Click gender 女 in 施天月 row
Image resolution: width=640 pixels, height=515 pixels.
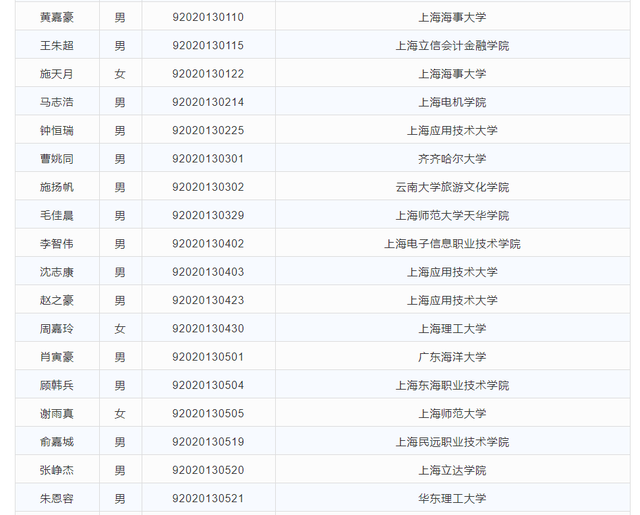pyautogui.click(x=120, y=74)
